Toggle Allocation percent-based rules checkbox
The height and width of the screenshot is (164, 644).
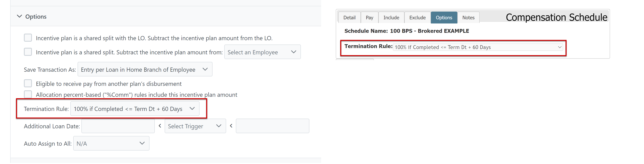[28, 94]
